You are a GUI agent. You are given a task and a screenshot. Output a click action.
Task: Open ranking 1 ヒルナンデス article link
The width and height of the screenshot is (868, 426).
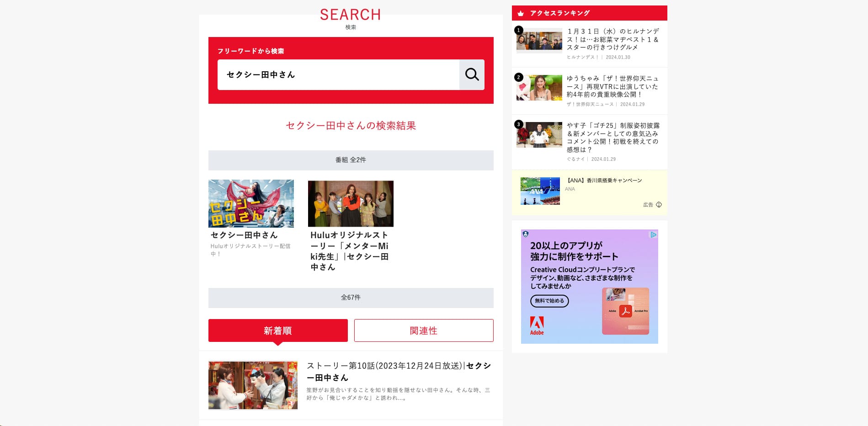[613, 39]
